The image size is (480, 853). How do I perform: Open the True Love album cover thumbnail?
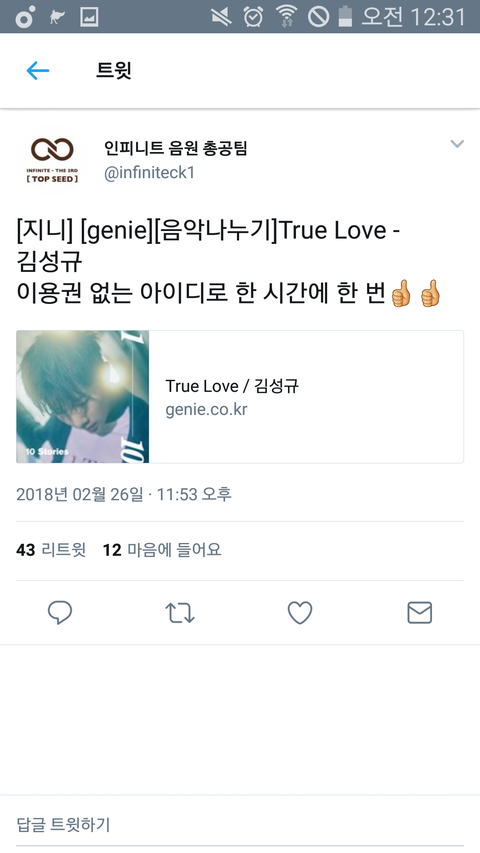point(83,397)
